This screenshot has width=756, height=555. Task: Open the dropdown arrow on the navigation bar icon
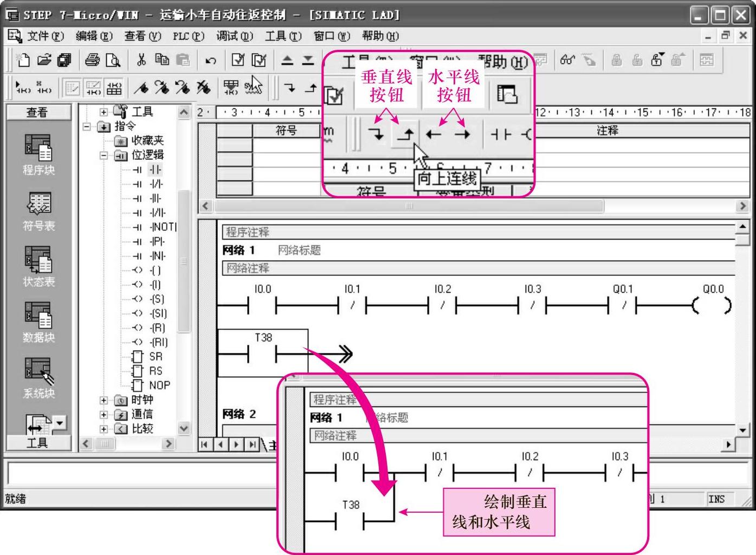[x=60, y=422]
